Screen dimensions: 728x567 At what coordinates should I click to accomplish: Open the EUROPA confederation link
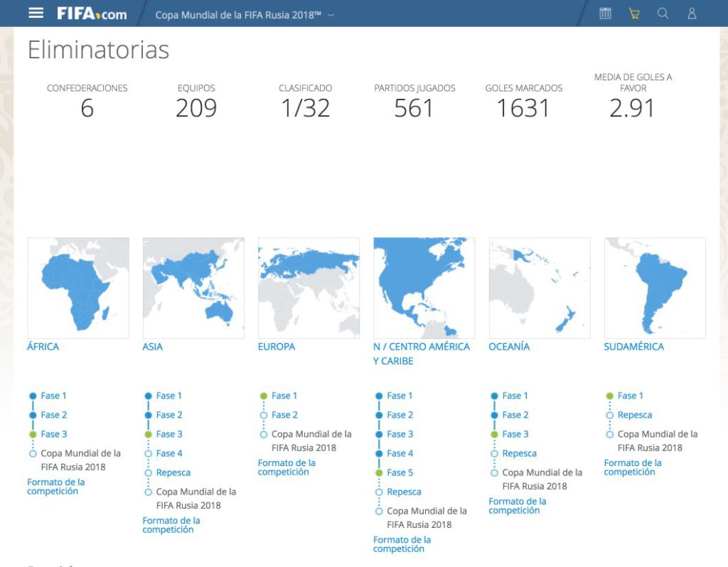(277, 347)
